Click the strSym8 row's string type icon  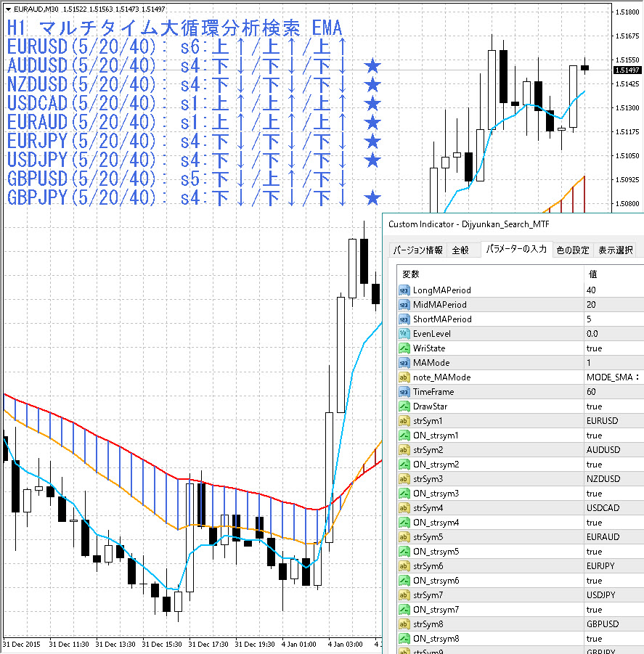(x=404, y=624)
